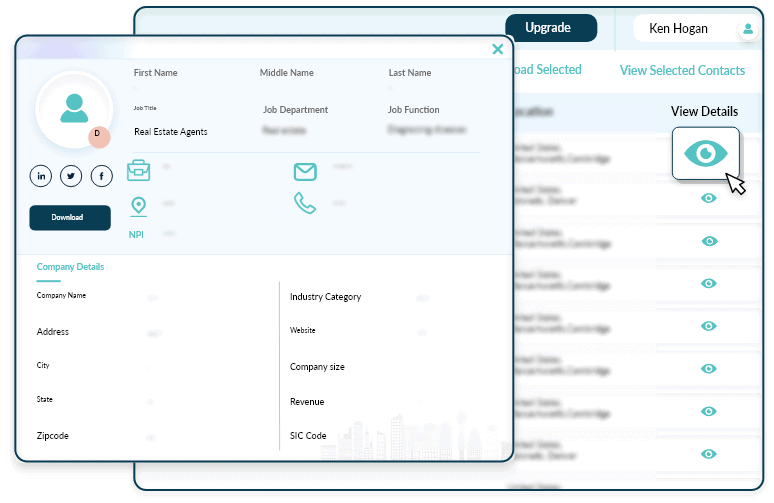
Task: Click the LinkedIn social icon
Action: (x=41, y=176)
